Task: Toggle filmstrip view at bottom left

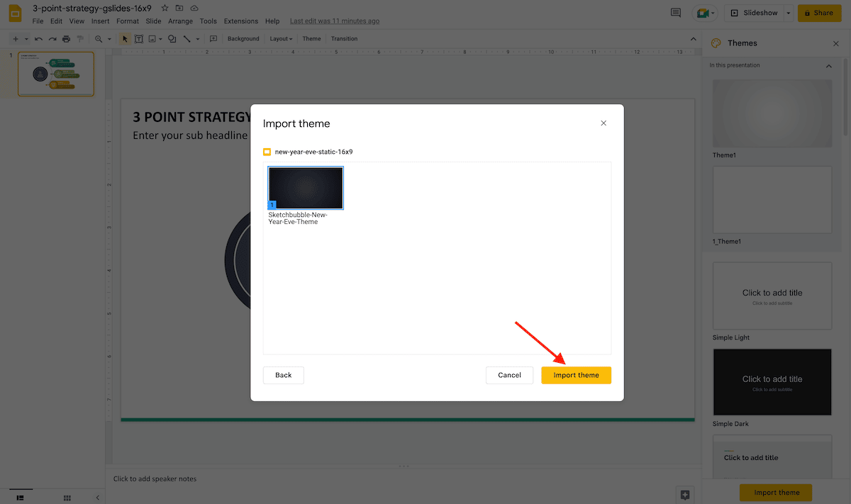Action: tap(21, 498)
